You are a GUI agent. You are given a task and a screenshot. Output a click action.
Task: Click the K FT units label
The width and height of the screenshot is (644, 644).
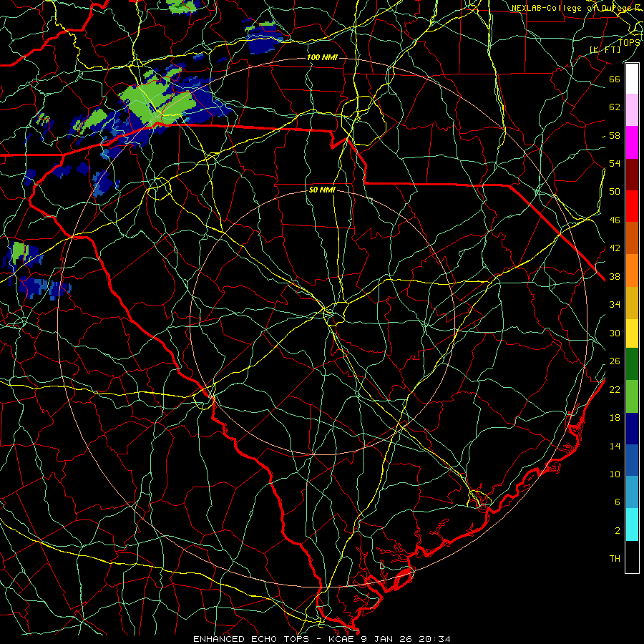605,50
